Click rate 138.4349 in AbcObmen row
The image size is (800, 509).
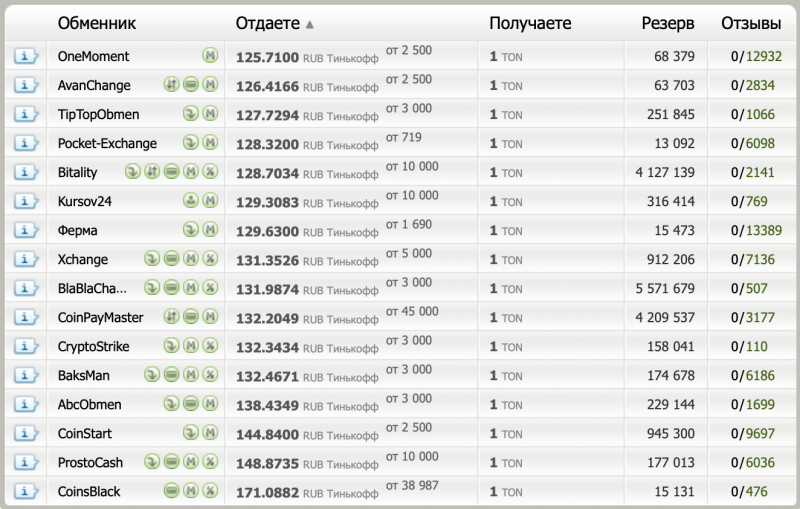[267, 406]
